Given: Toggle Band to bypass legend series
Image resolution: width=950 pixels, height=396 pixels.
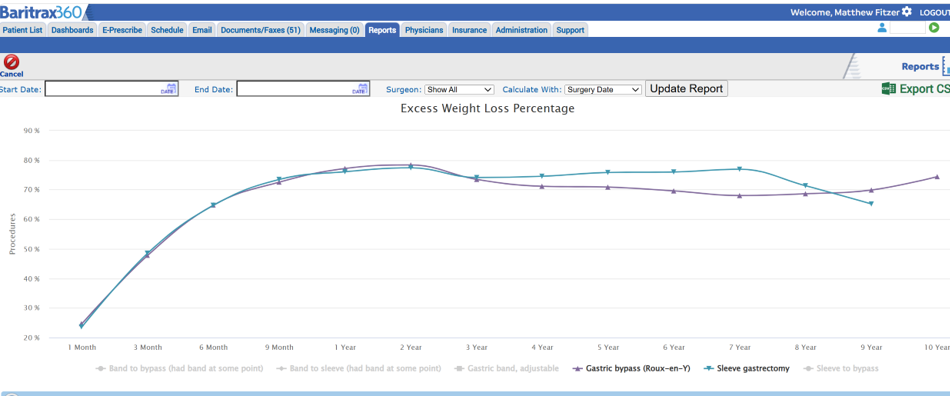Looking at the screenshot, I should point(179,368).
